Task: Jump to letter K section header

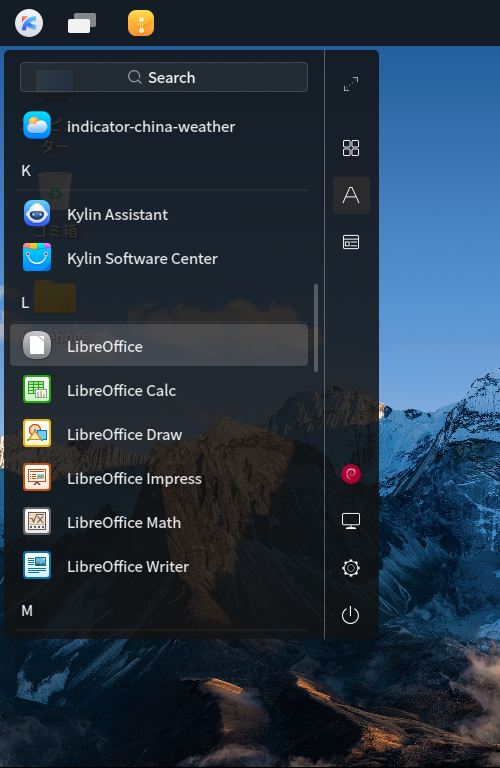Action: tap(26, 170)
